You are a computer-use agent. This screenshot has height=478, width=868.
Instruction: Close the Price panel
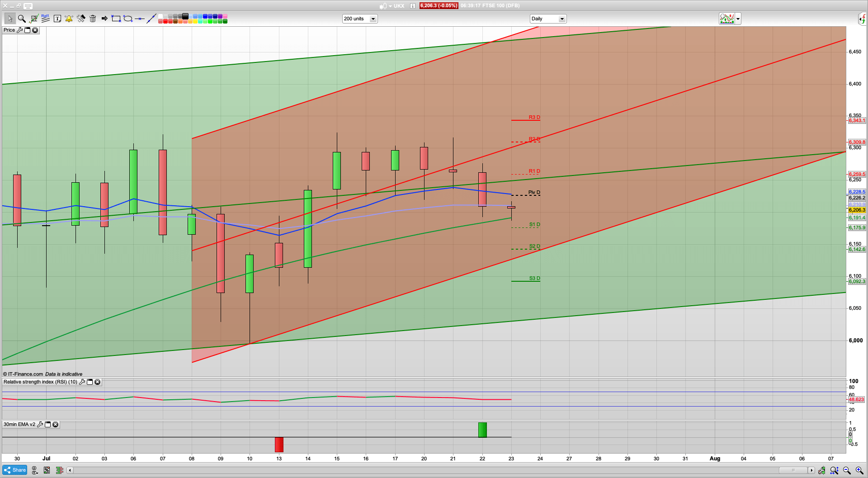[35, 30]
